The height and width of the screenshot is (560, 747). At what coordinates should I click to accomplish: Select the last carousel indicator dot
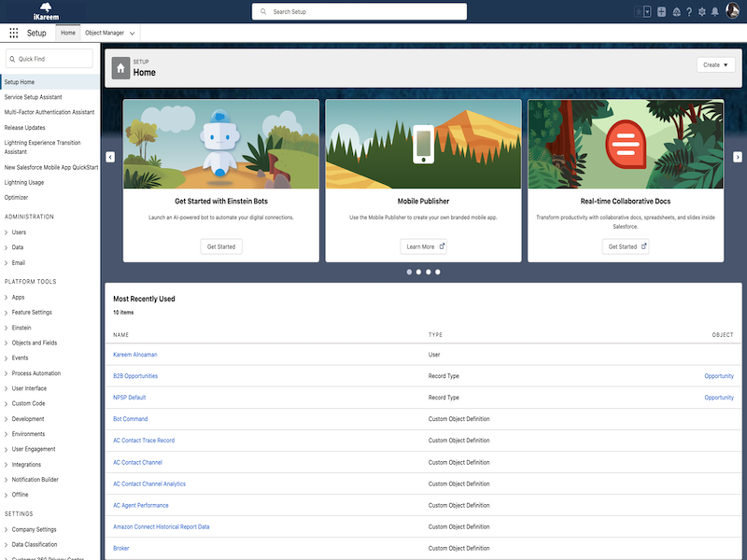coord(438,272)
